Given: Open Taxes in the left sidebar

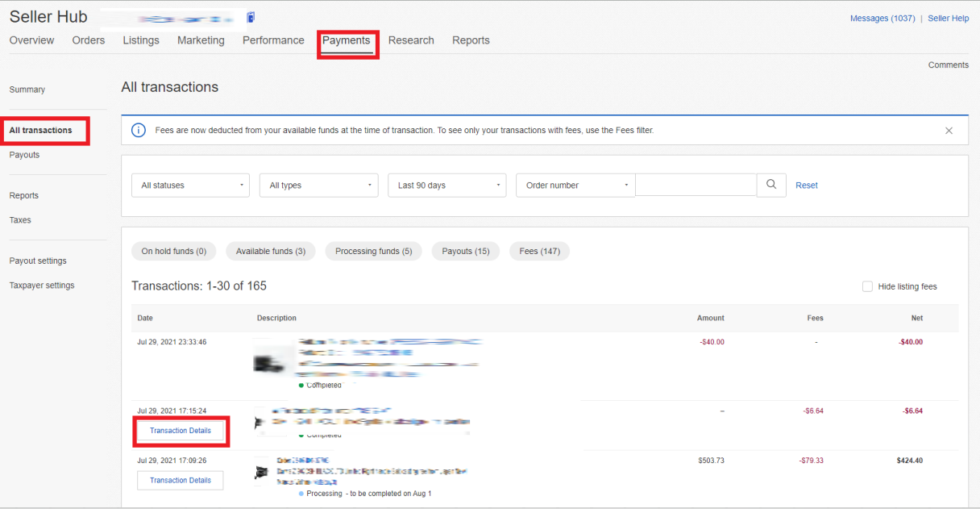Looking at the screenshot, I should point(20,219).
